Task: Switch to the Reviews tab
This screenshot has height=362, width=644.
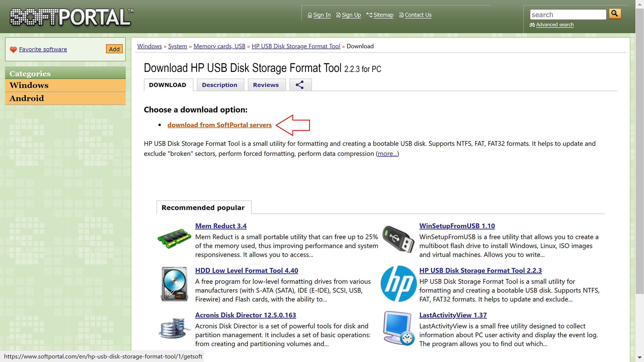Action: (266, 85)
